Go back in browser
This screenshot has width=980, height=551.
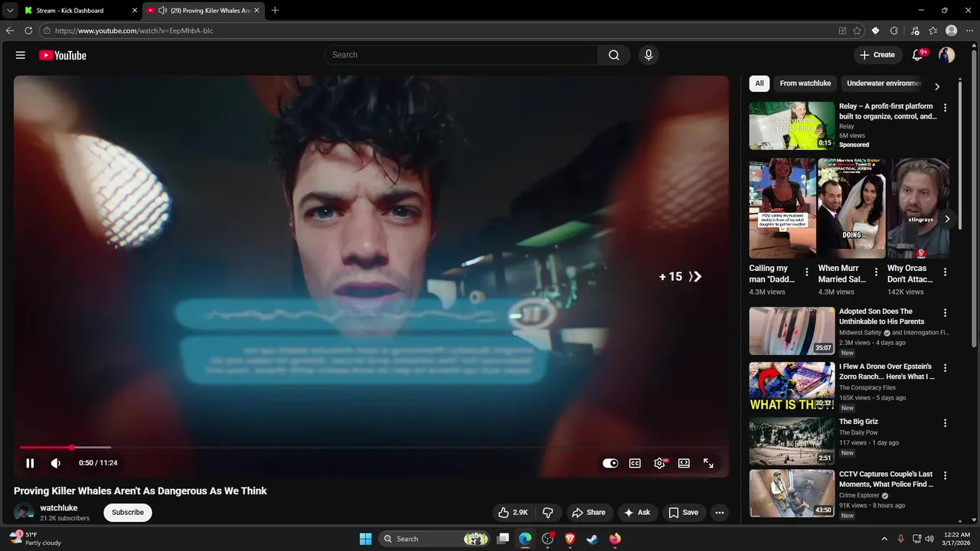[10, 31]
